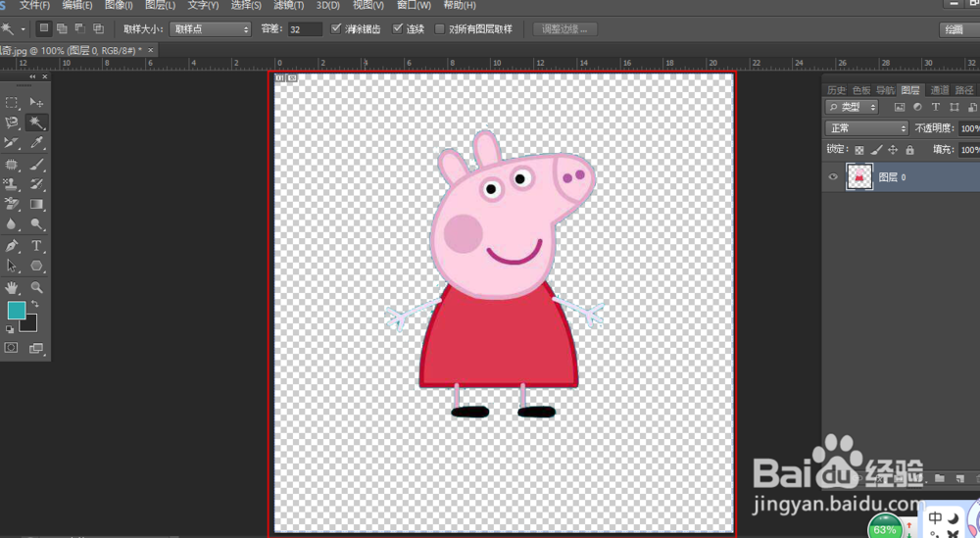Toggle lock all padlock icon
The image size is (980, 538).
click(x=909, y=150)
